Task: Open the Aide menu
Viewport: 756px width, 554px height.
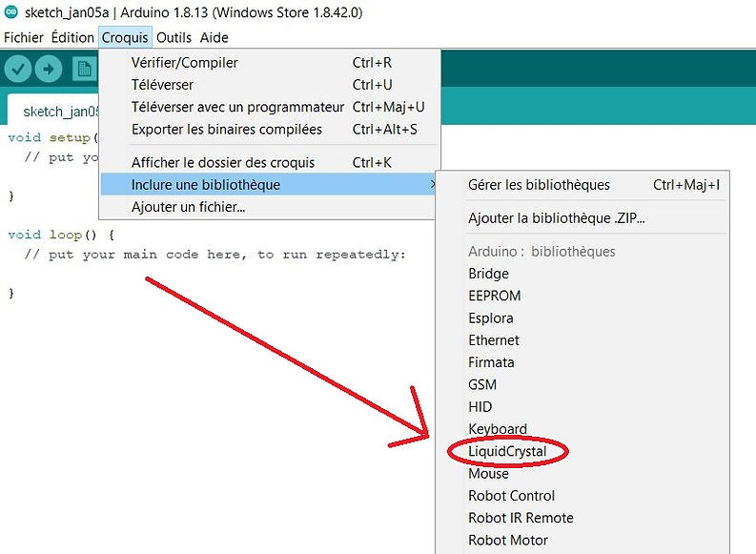Action: [x=215, y=37]
